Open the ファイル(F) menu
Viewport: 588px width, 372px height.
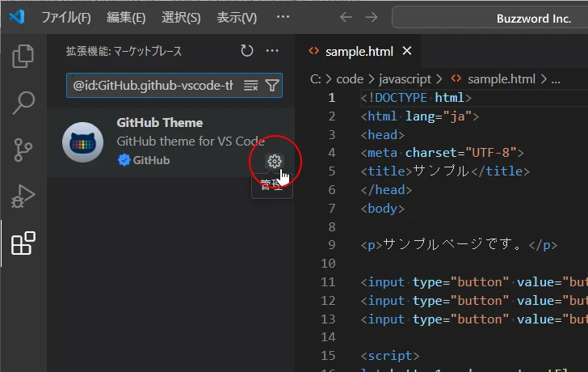click(x=65, y=17)
